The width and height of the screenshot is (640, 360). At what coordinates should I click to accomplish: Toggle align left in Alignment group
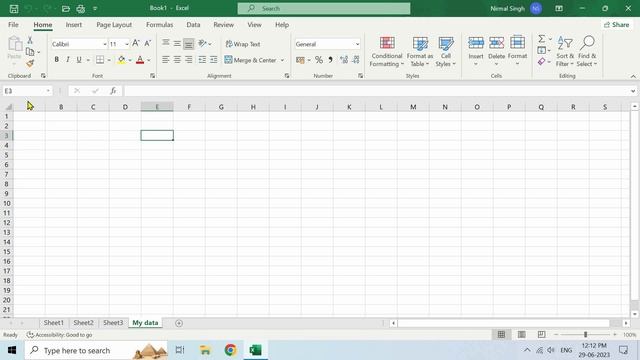pos(165,60)
